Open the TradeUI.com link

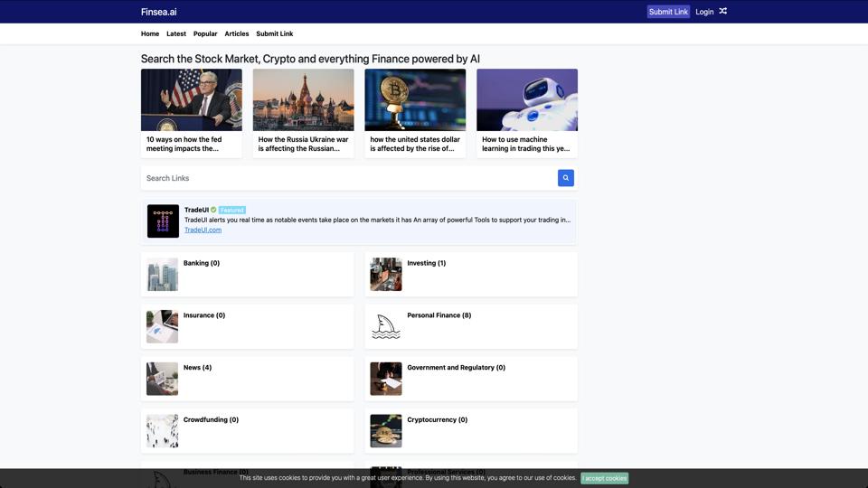tap(203, 230)
